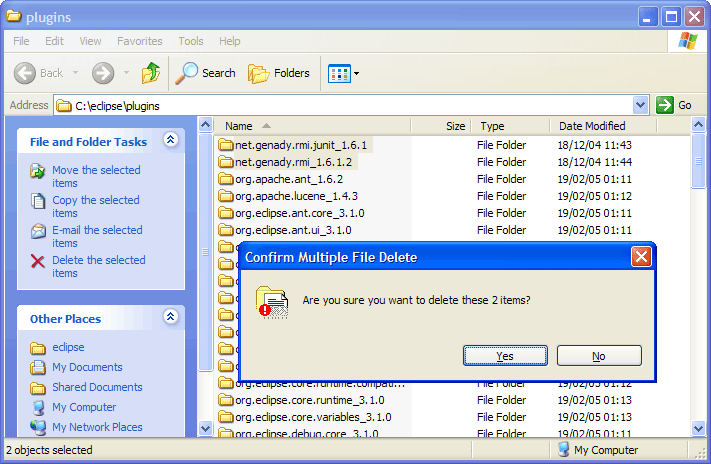Click the red X delete icon
Image resolution: width=711 pixels, height=464 pixels.
pyautogui.click(x=38, y=261)
